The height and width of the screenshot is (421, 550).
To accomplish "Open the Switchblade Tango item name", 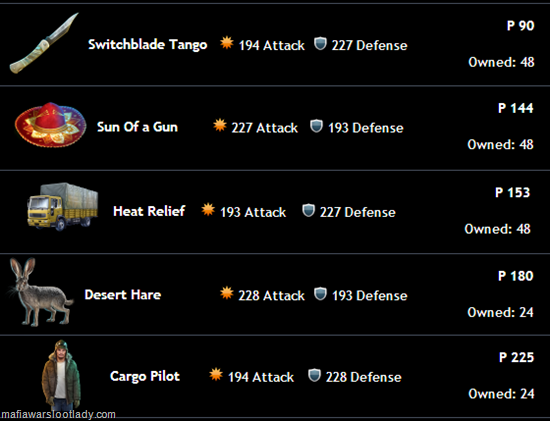I will click(x=148, y=45).
